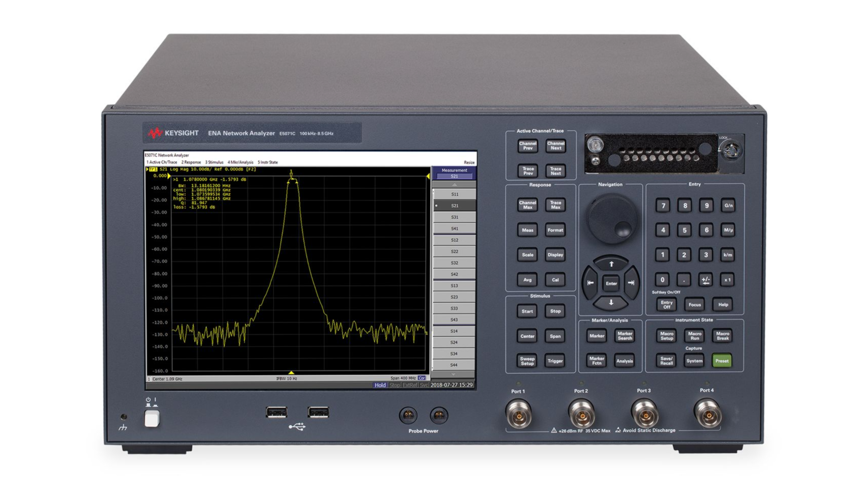
Task: Push the up arrow navigation key
Action: tap(611, 264)
